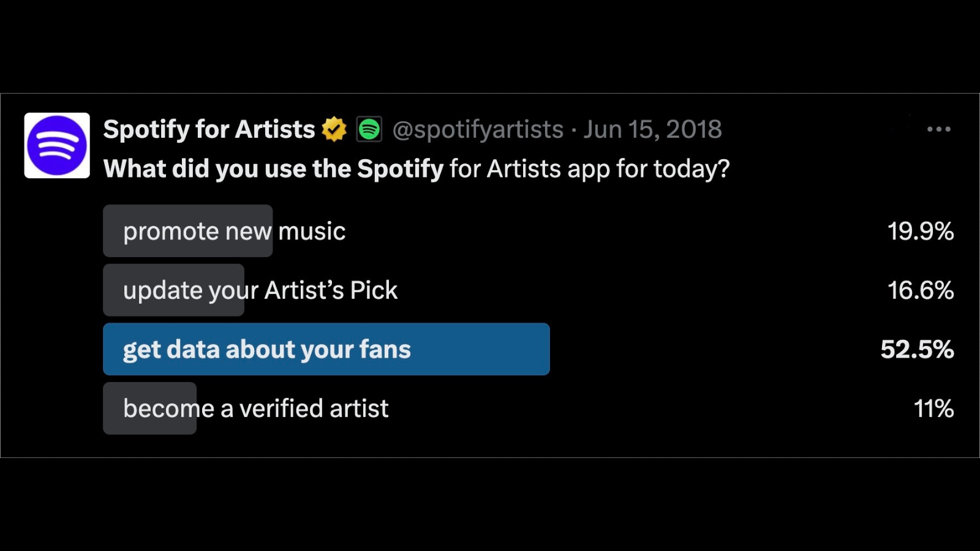This screenshot has height=551, width=980.
Task: Click the 11% poll result
Action: click(x=933, y=408)
